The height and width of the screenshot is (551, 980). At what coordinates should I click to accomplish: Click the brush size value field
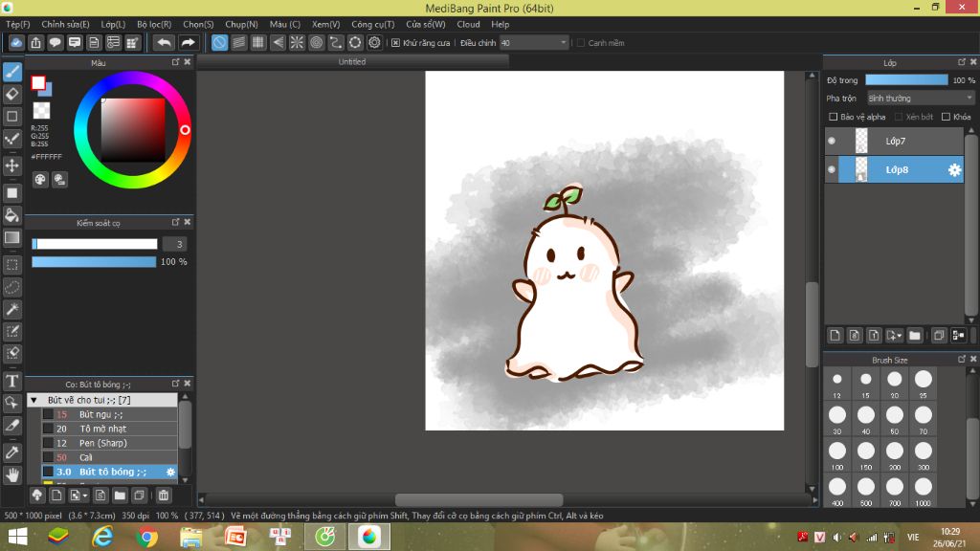[175, 244]
